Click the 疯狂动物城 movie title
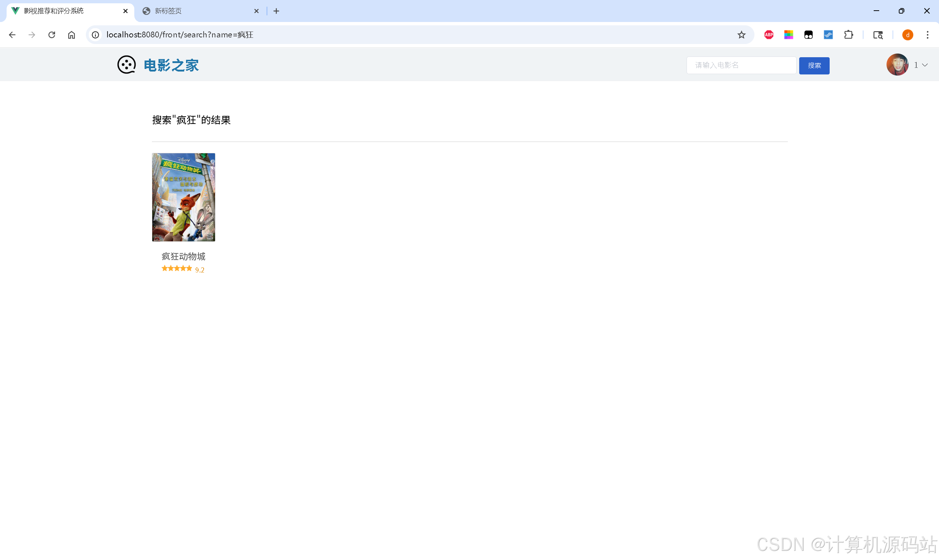Image resolution: width=939 pixels, height=560 pixels. [183, 257]
